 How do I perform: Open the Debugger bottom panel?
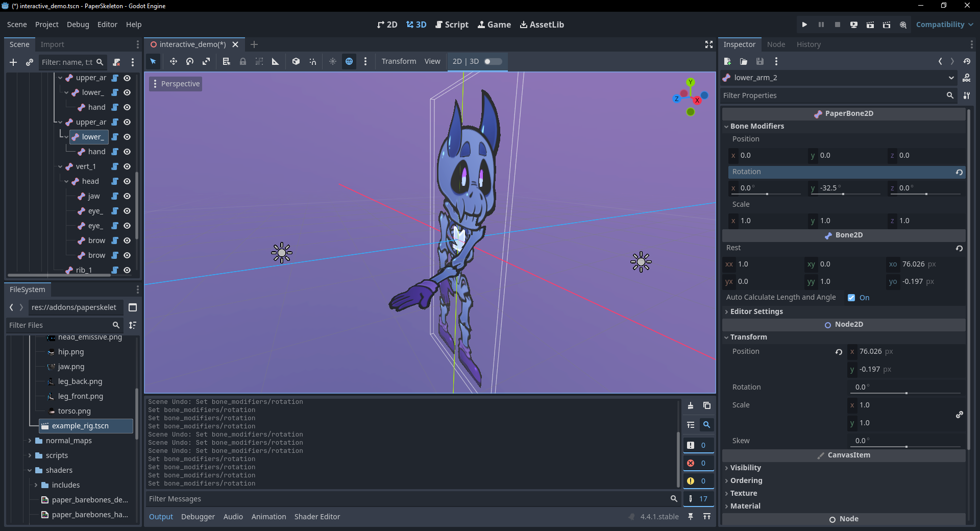[x=198, y=517]
